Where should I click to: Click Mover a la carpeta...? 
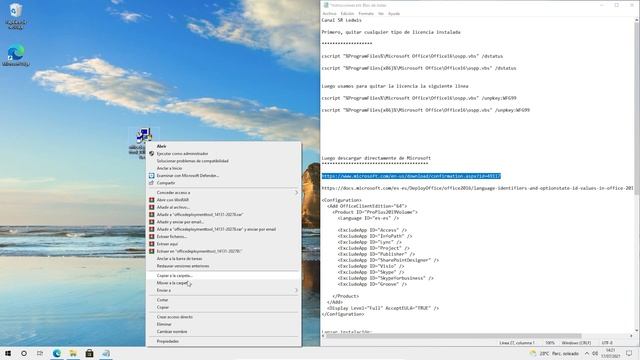click(173, 283)
